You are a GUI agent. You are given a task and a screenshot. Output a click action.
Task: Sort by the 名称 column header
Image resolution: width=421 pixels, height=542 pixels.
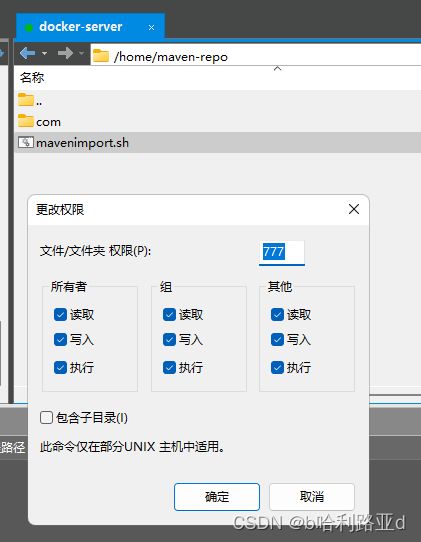point(32,78)
